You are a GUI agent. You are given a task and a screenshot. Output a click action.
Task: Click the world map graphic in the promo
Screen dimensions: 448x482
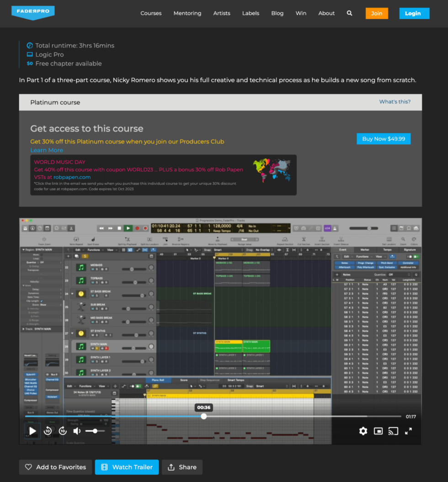click(x=272, y=170)
